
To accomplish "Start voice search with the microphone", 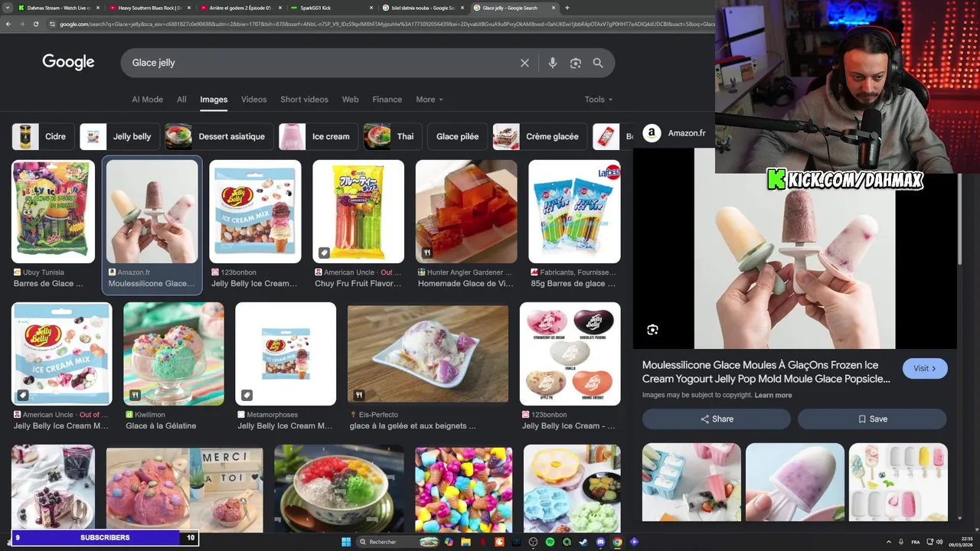I will click(x=553, y=63).
